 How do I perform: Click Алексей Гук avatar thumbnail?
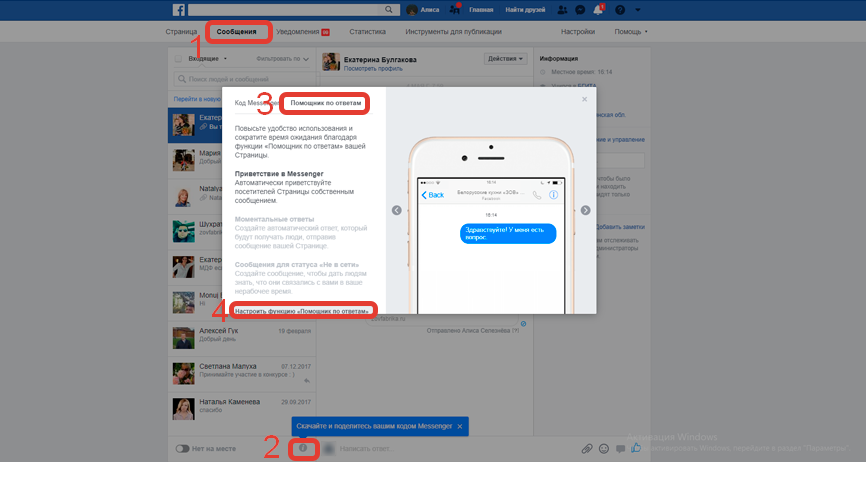183,338
